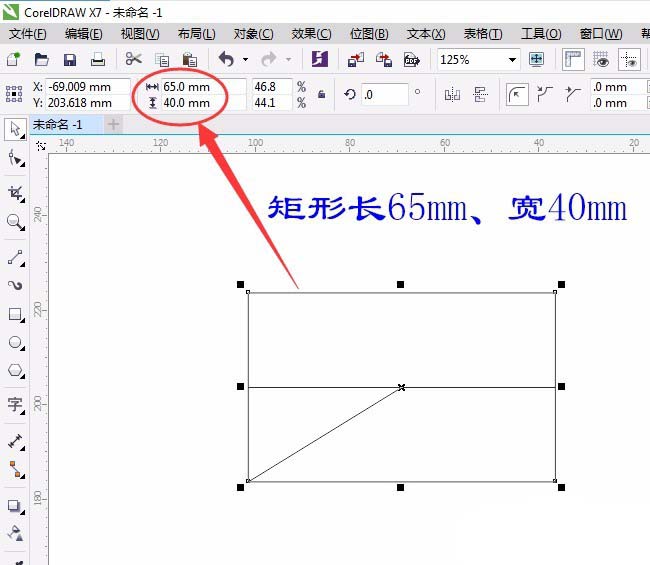Toggle show grid
650x565 pixels.
601,59
